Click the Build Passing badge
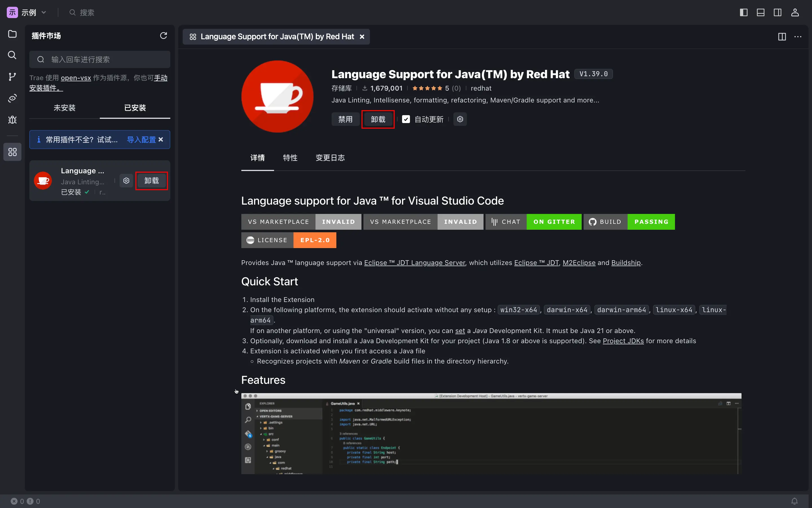Viewport: 812px width, 508px height. (629, 222)
